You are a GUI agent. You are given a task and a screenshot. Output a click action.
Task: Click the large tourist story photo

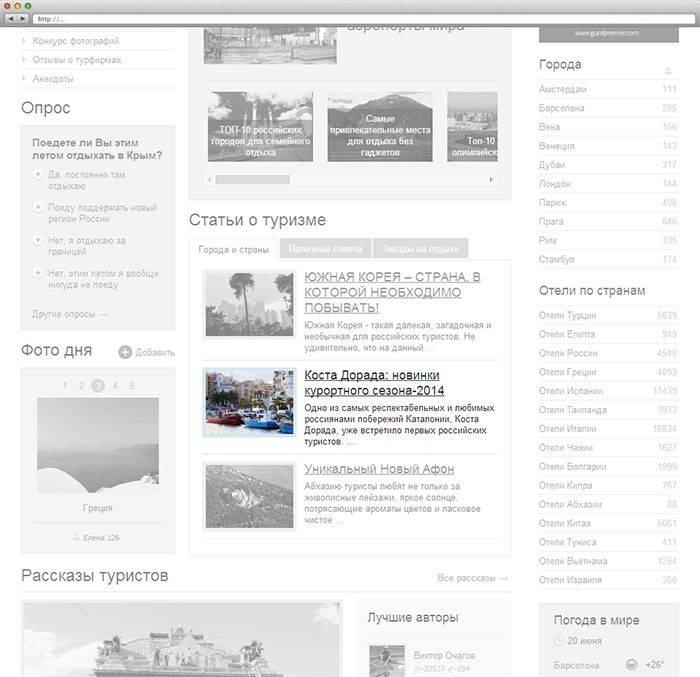(182, 639)
